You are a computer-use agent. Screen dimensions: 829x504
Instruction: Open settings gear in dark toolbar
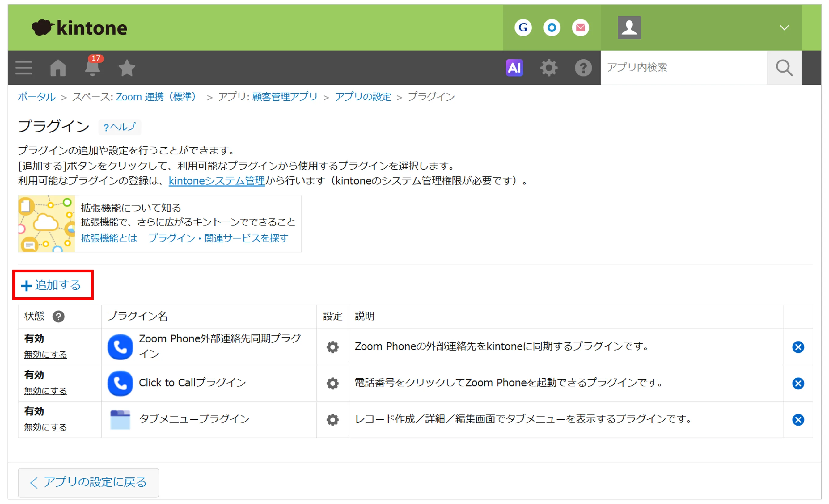tap(549, 68)
